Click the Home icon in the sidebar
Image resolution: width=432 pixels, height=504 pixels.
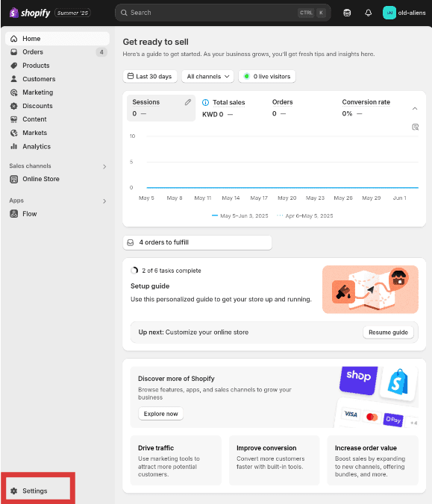[x=14, y=39]
